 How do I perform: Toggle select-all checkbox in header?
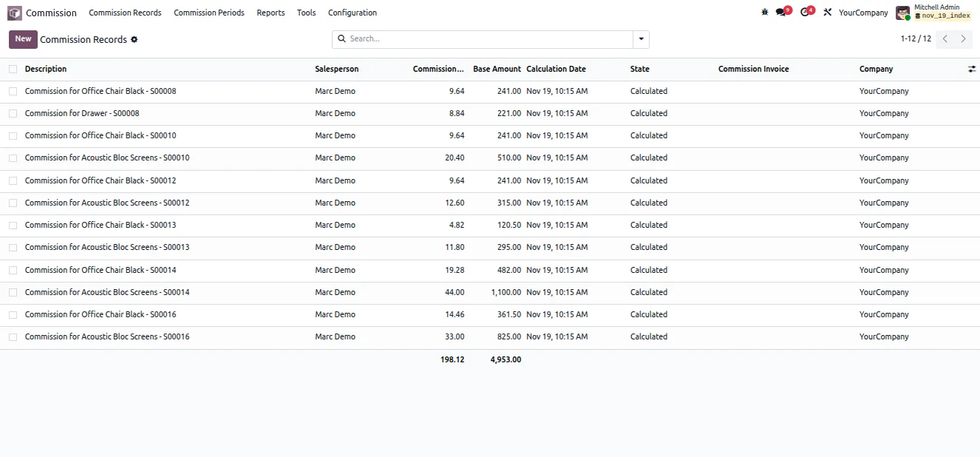click(13, 69)
